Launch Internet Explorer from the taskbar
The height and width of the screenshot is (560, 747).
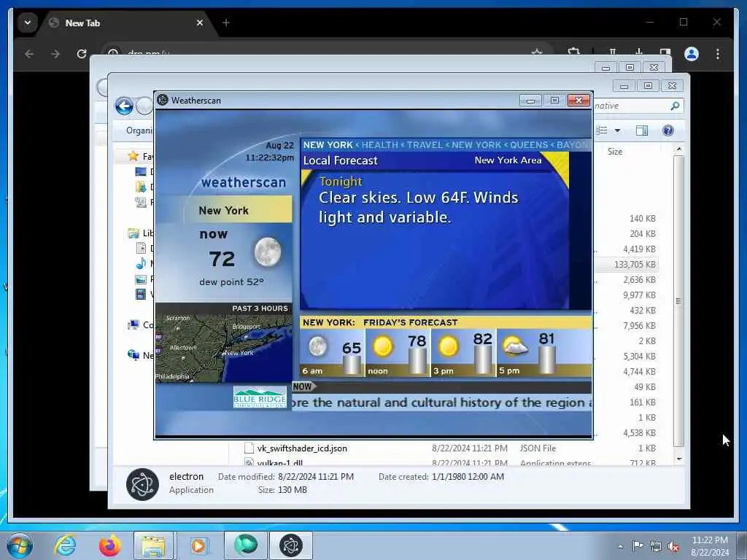click(65, 545)
